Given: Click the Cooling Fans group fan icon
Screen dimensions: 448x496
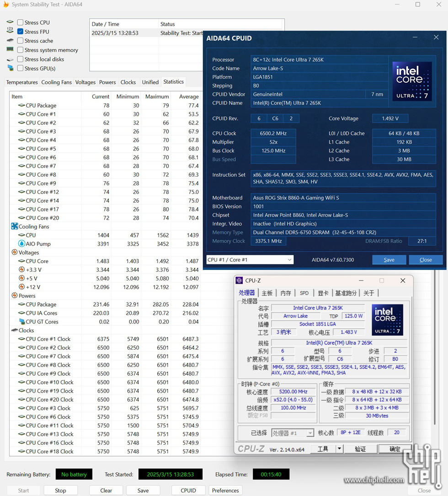Looking at the screenshot, I should click(x=15, y=226).
